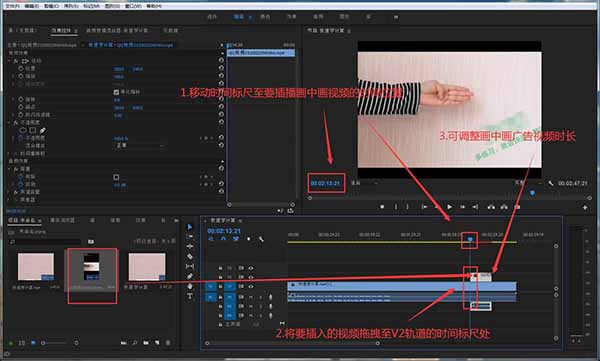Screen dimensions: 600x361
Task: Click the Program Monitor timecode 00:02:13:21
Action: point(325,183)
